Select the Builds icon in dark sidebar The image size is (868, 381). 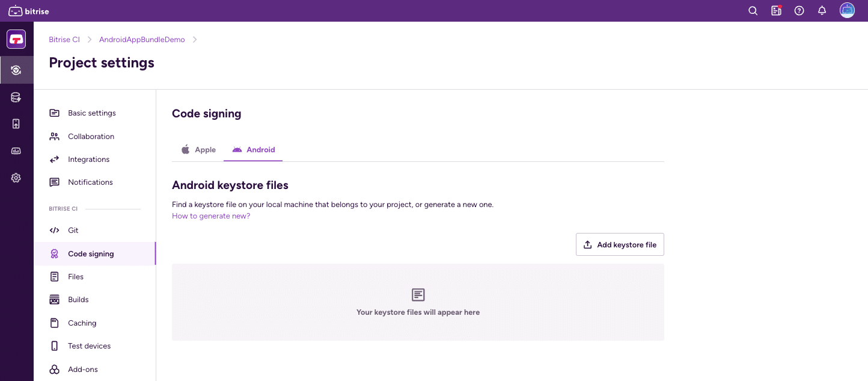[x=16, y=70]
